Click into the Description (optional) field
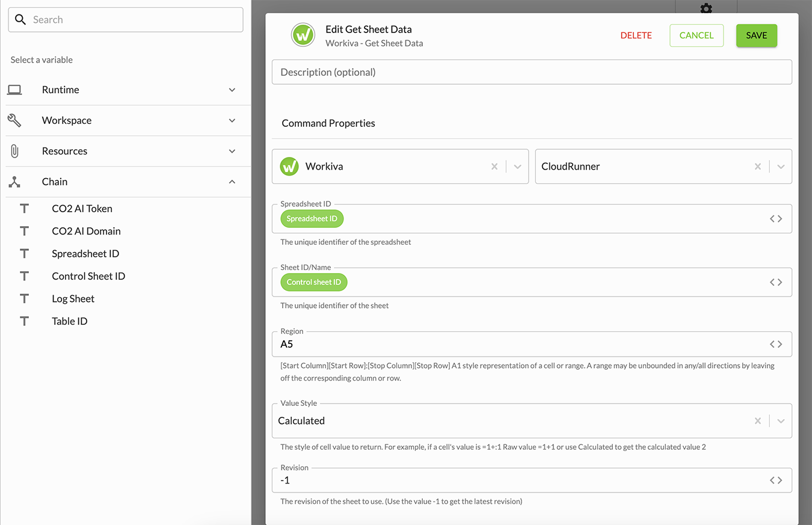Viewport: 812px width, 525px height. (532, 72)
